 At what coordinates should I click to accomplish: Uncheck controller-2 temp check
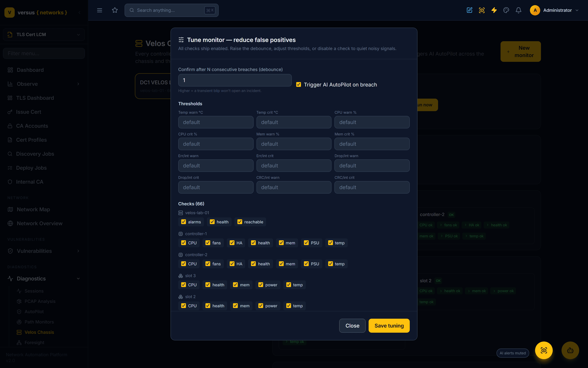point(330,264)
